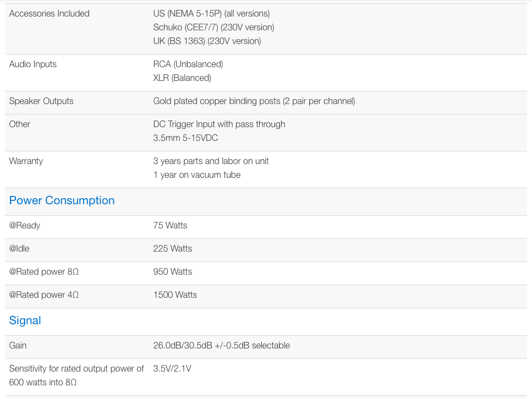Screen dimensions: 532x398
Task: Select the Warranty row label
Action: (x=26, y=161)
